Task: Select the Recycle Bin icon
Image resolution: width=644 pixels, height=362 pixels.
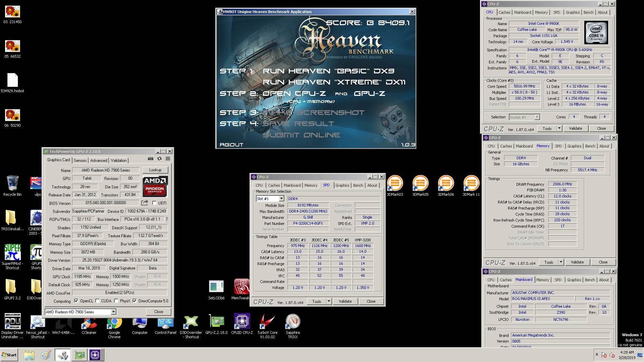Action: (x=12, y=186)
